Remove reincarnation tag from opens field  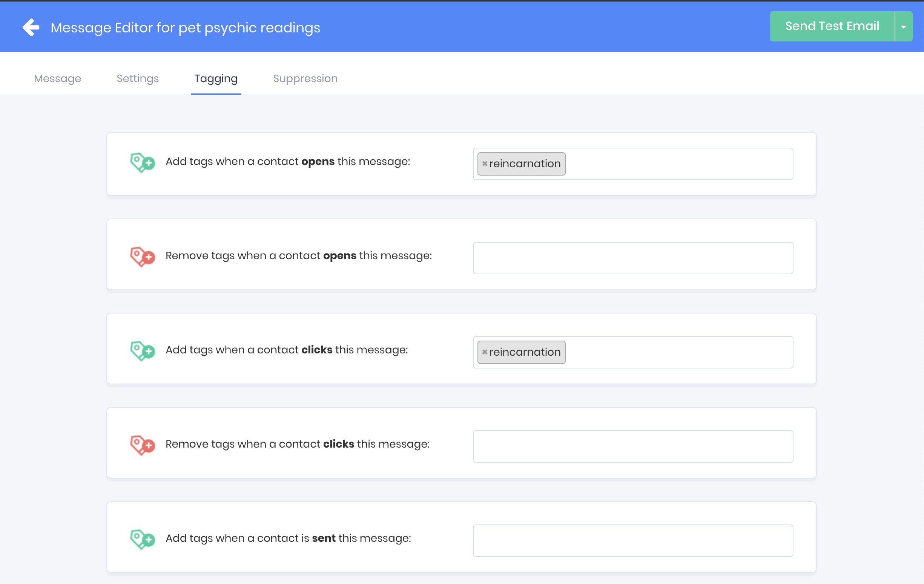(485, 164)
